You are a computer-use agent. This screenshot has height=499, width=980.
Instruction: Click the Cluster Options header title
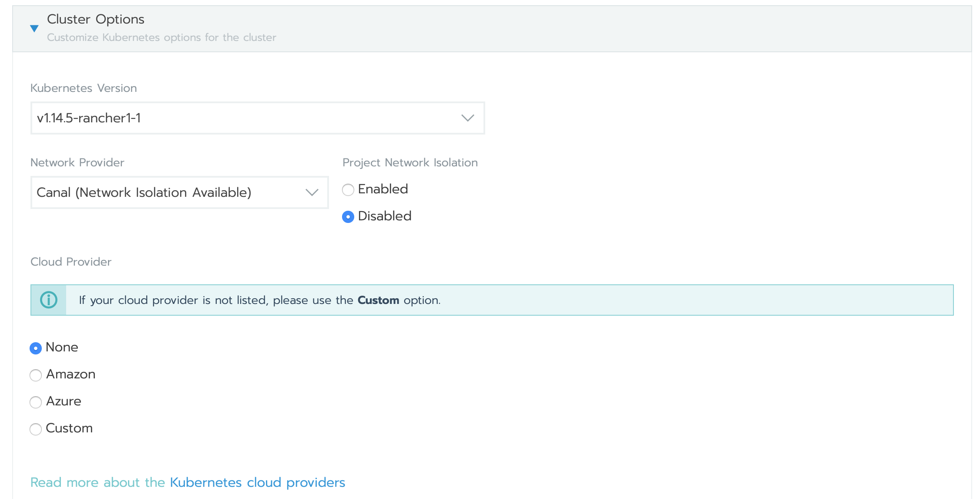point(96,19)
